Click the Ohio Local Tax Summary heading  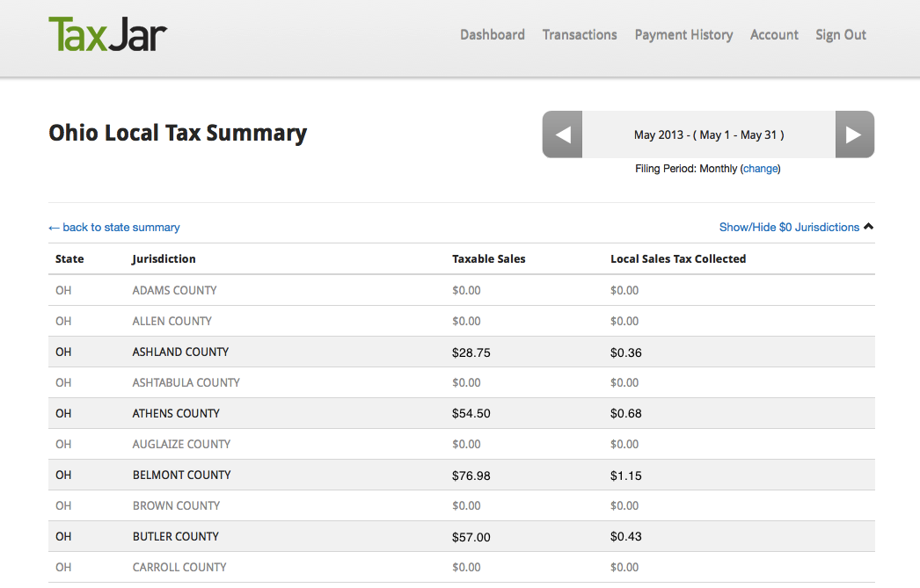pyautogui.click(x=178, y=134)
